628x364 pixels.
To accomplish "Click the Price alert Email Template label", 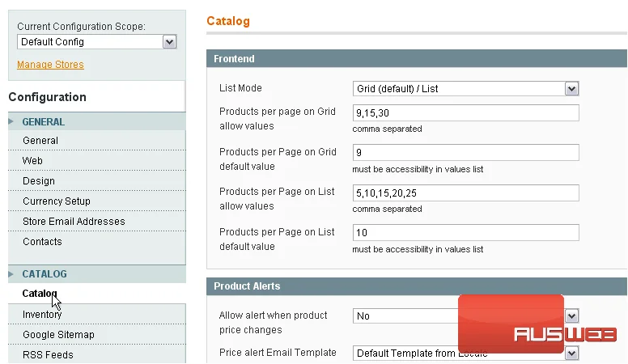I will [x=278, y=353].
